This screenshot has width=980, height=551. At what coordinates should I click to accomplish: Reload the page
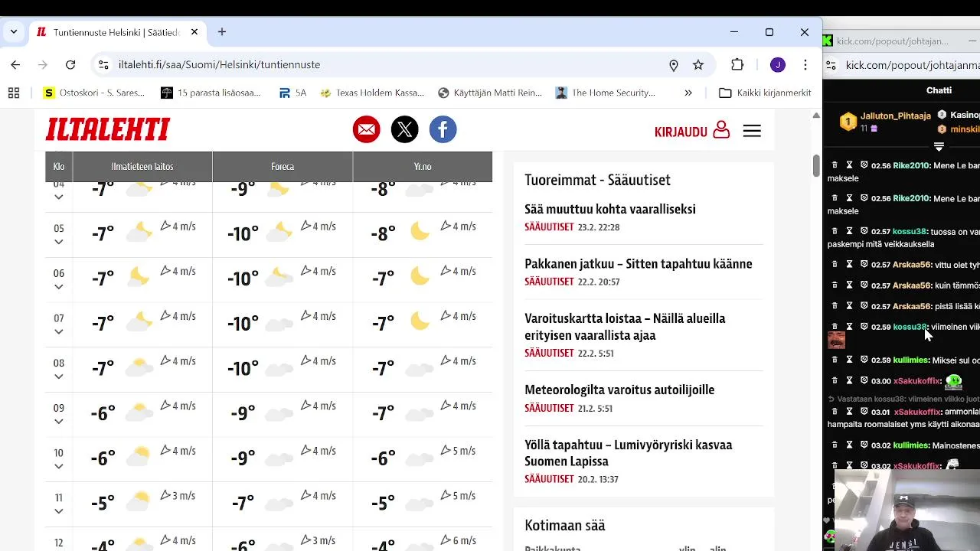(x=70, y=65)
